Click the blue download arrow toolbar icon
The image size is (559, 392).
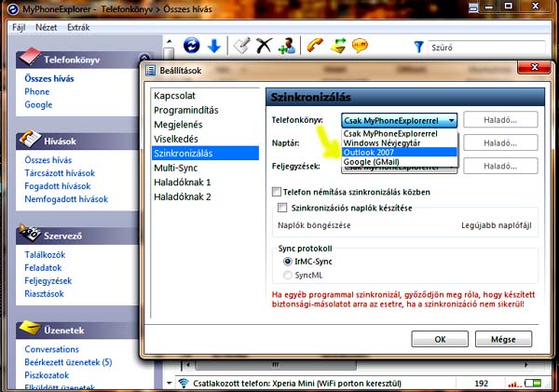point(214,46)
